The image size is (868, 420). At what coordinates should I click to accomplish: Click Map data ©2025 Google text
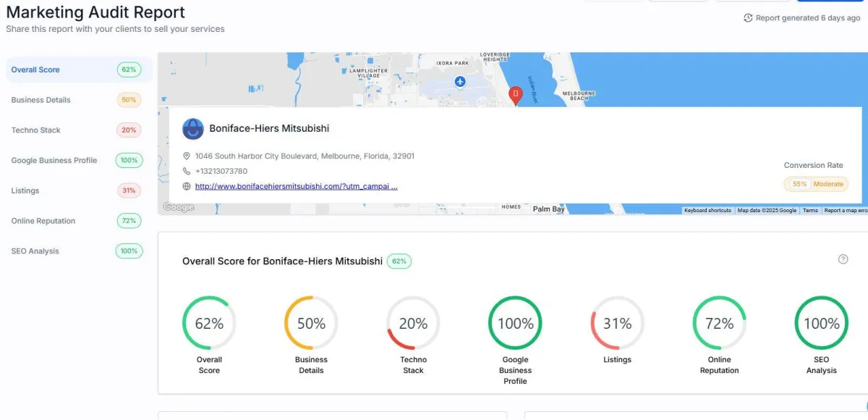tap(767, 210)
